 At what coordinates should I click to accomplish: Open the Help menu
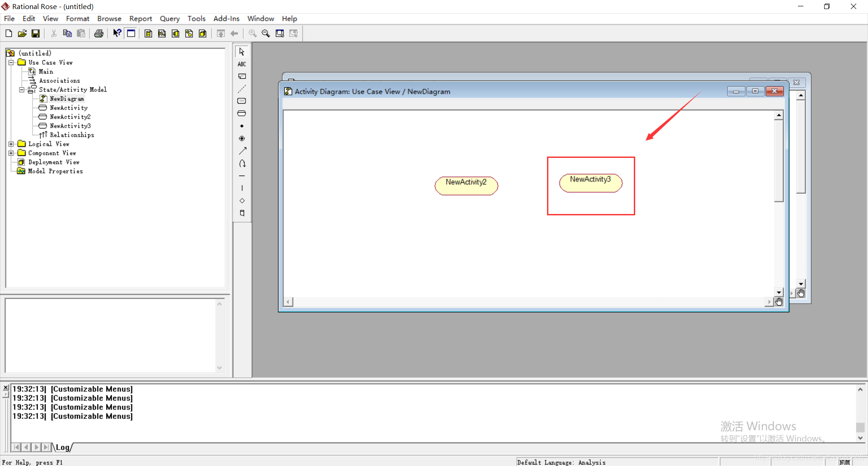(x=289, y=19)
